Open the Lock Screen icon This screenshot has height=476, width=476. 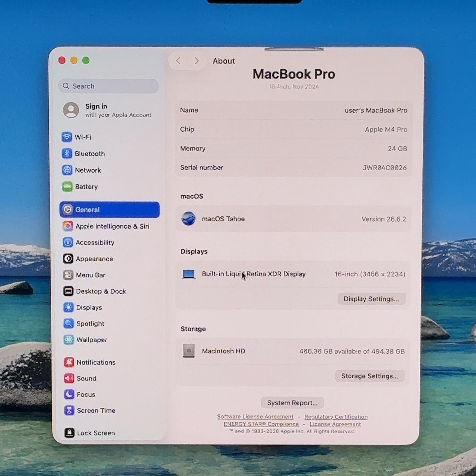[x=69, y=433]
